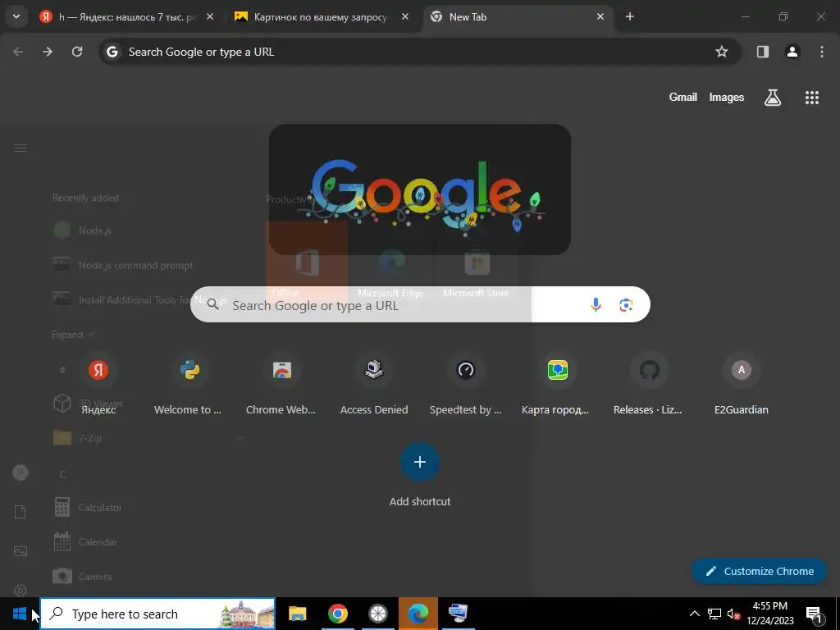
Task: Click the Windows Start button
Action: 20,614
